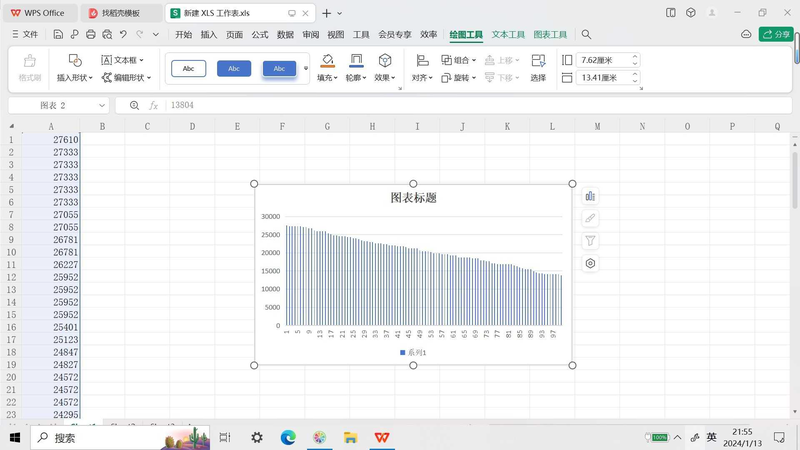Screen dimensions: 800x450
Task: Expand the name box dropdown arrow
Action: pyautogui.click(x=102, y=105)
